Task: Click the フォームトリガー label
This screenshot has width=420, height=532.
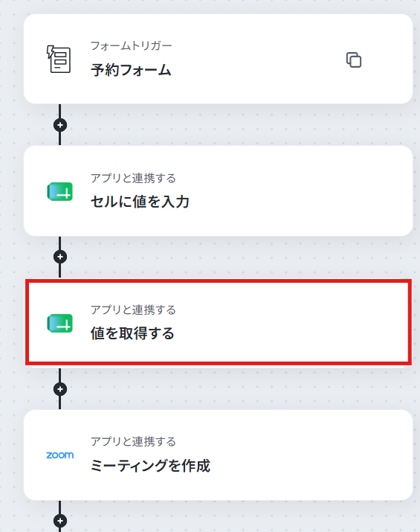Action: point(131,46)
